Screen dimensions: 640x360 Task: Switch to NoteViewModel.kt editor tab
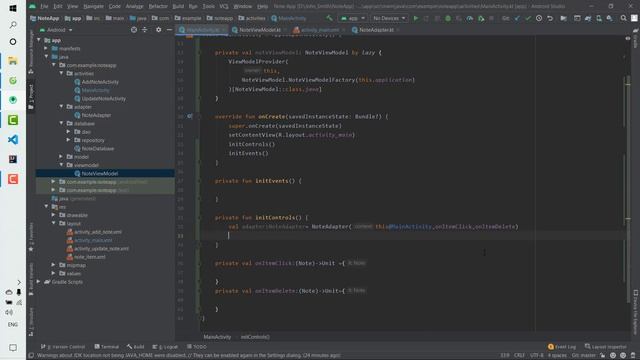coord(259,30)
